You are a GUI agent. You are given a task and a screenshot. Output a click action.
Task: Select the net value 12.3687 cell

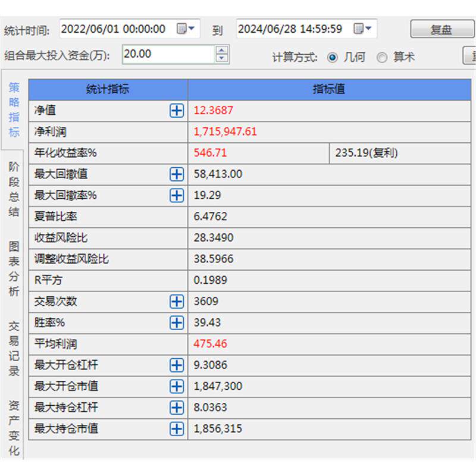pyautogui.click(x=330, y=111)
